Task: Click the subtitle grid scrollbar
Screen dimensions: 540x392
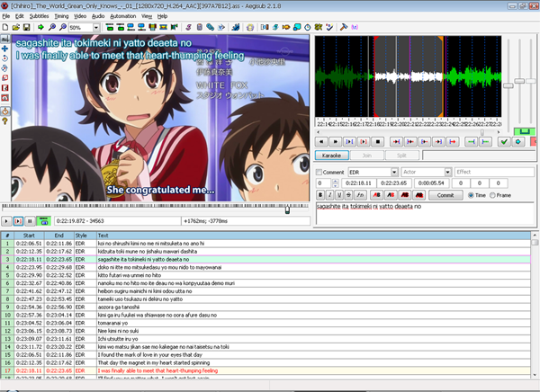Action: (x=535, y=305)
